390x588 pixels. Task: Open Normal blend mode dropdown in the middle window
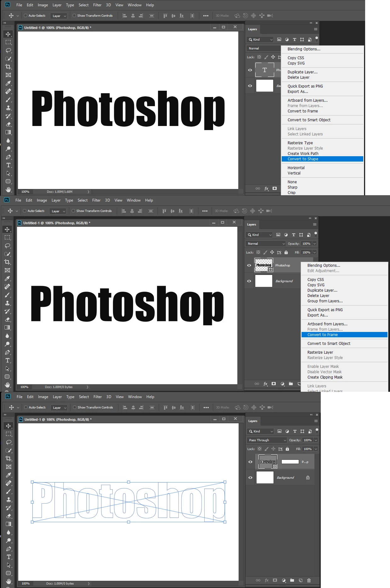(265, 243)
